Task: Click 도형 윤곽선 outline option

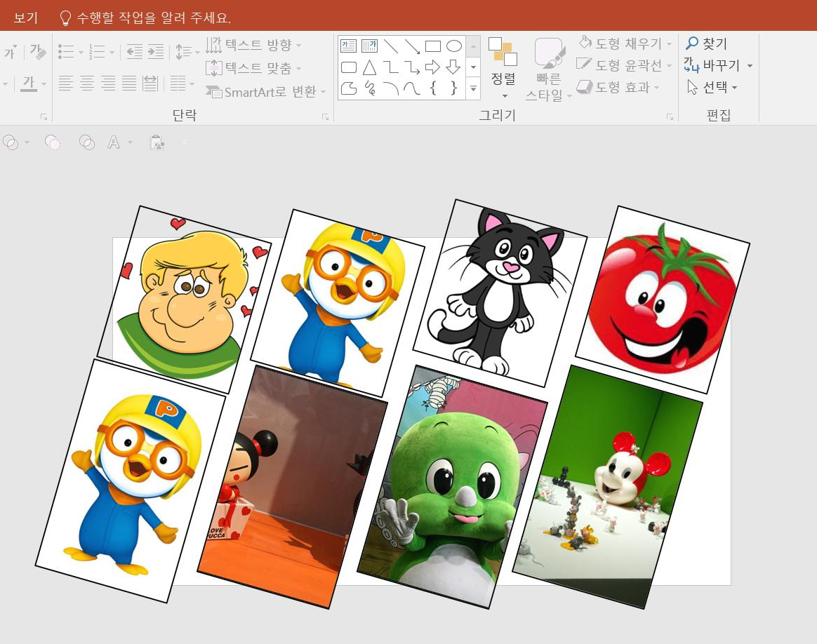Action: tap(625, 65)
